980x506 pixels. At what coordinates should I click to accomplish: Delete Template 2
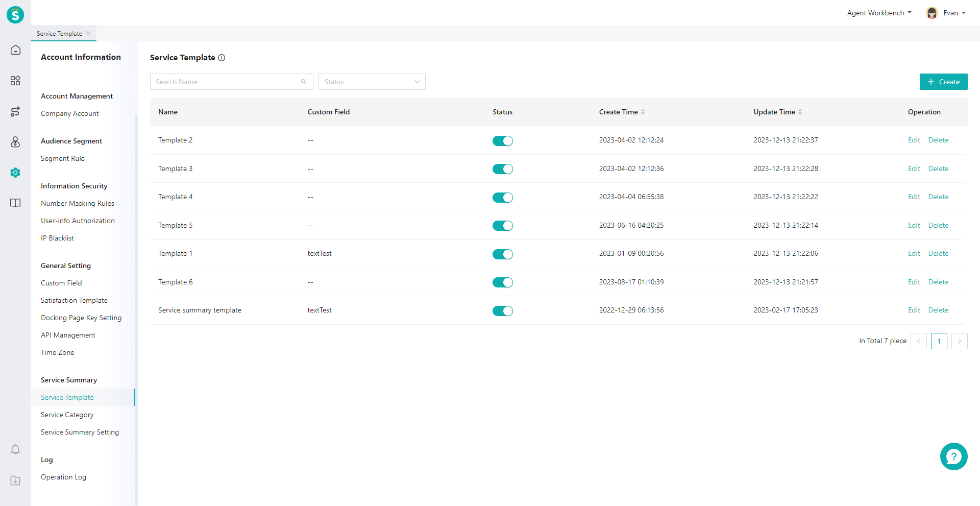tap(938, 140)
